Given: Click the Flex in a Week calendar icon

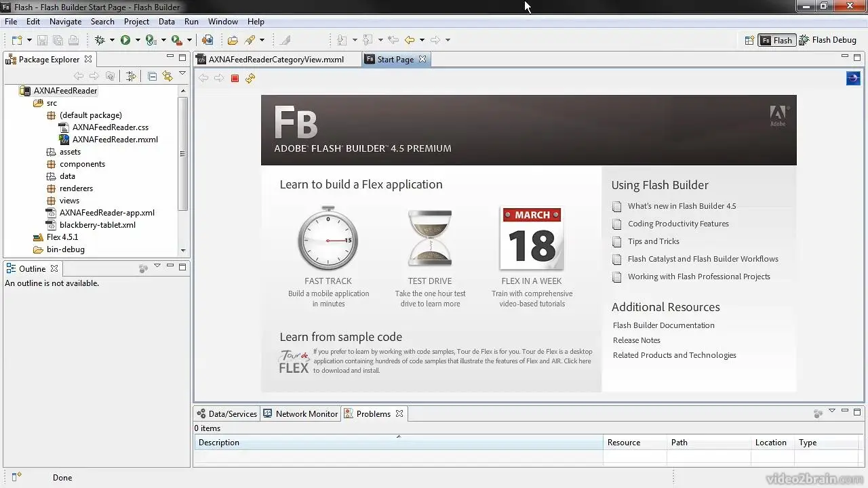Looking at the screenshot, I should coord(532,239).
